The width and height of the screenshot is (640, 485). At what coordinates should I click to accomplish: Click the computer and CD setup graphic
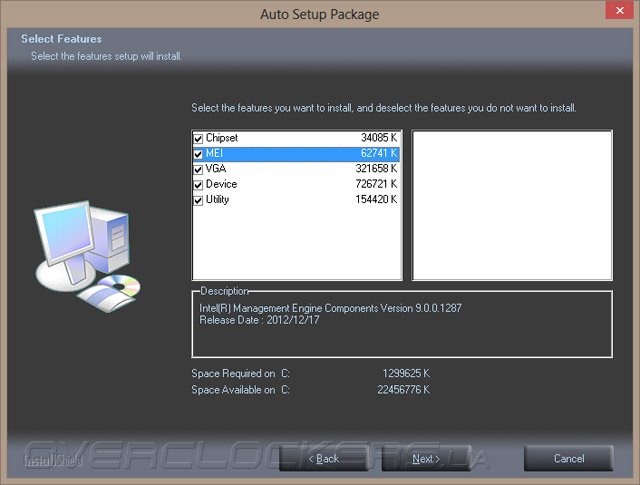[x=87, y=256]
